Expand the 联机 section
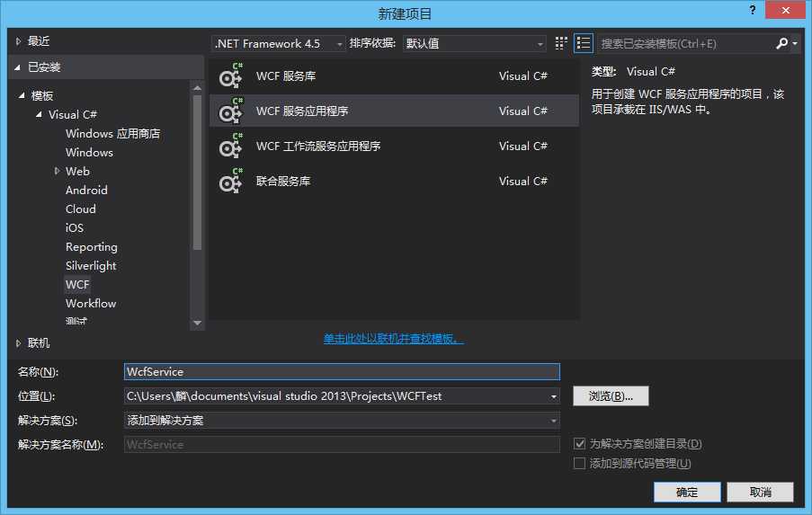Image resolution: width=812 pixels, height=515 pixels. (18, 343)
